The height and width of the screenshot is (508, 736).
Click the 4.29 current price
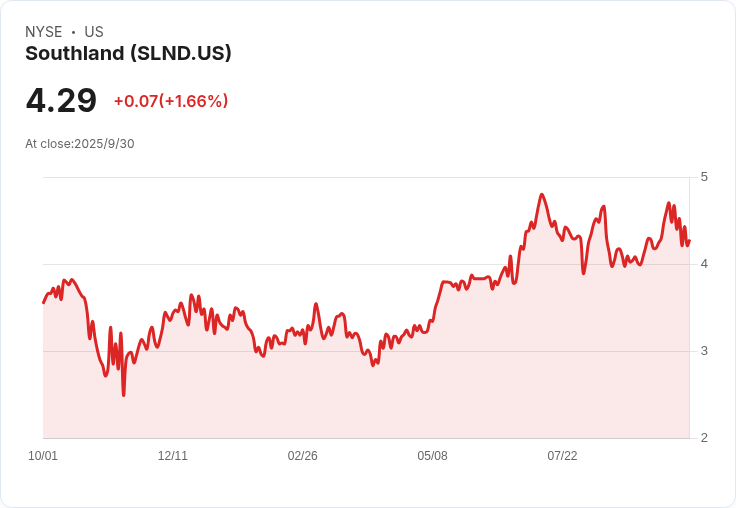coord(61,100)
